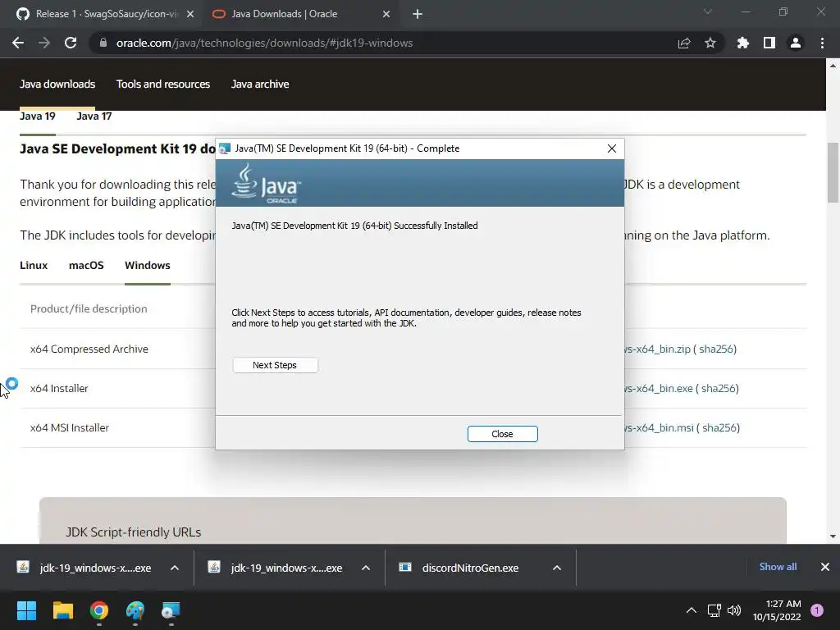The image size is (840, 630).
Task: Select the Java 17 tab
Action: (94, 116)
